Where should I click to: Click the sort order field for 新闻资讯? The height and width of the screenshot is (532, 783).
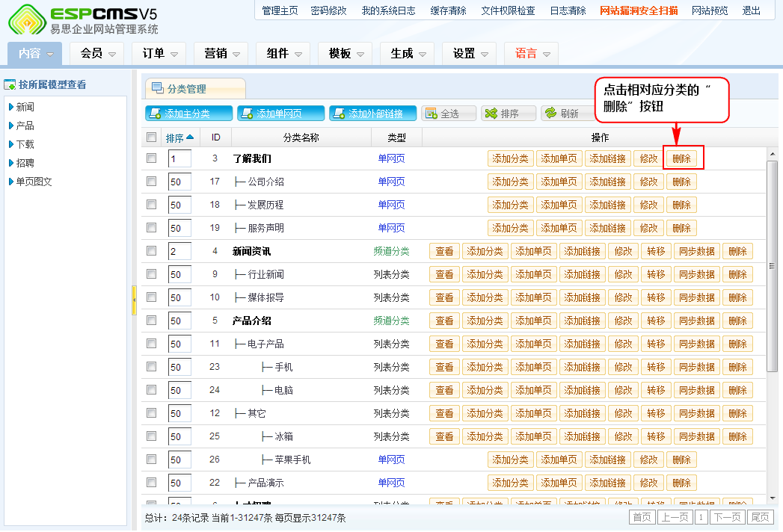click(179, 251)
